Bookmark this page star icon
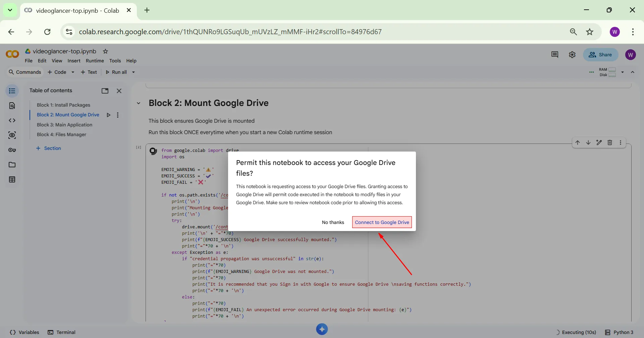644x338 pixels. (590, 32)
